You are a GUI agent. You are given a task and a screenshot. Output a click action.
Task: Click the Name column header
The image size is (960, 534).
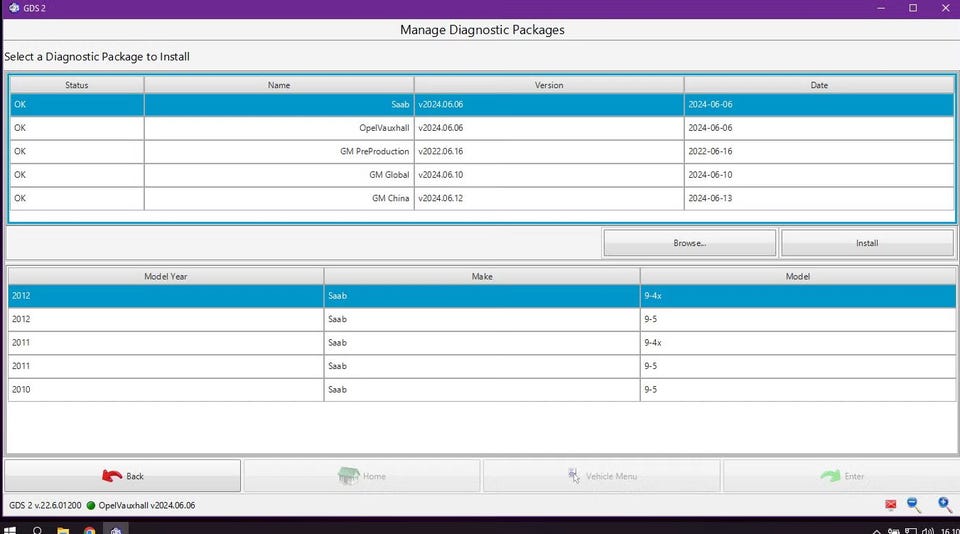[279, 85]
